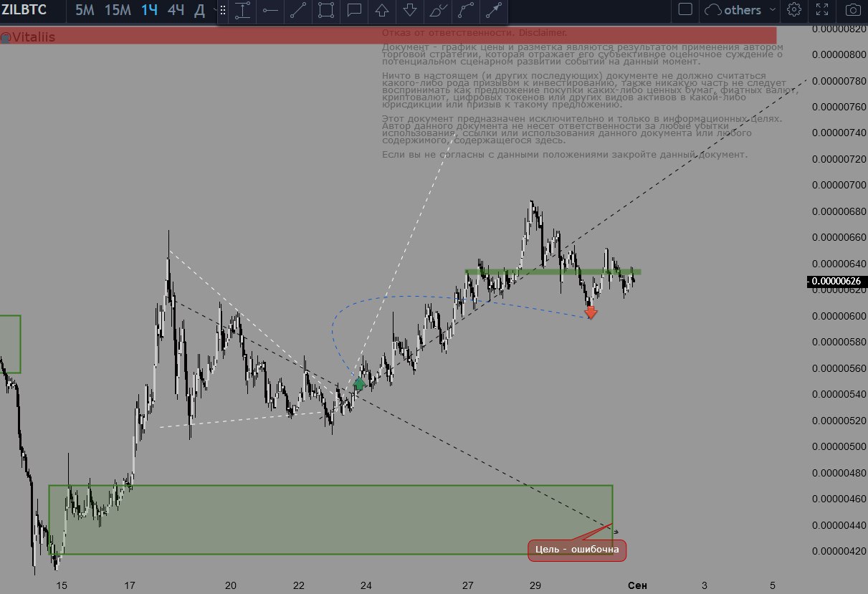Click the Vitaliis author label
Image resolution: width=868 pixels, height=594 pixels.
coord(28,36)
